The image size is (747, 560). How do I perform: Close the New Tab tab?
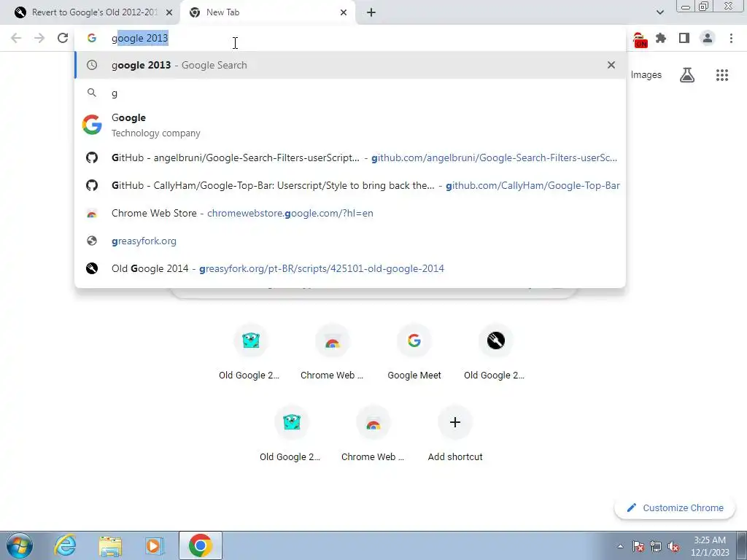(344, 12)
